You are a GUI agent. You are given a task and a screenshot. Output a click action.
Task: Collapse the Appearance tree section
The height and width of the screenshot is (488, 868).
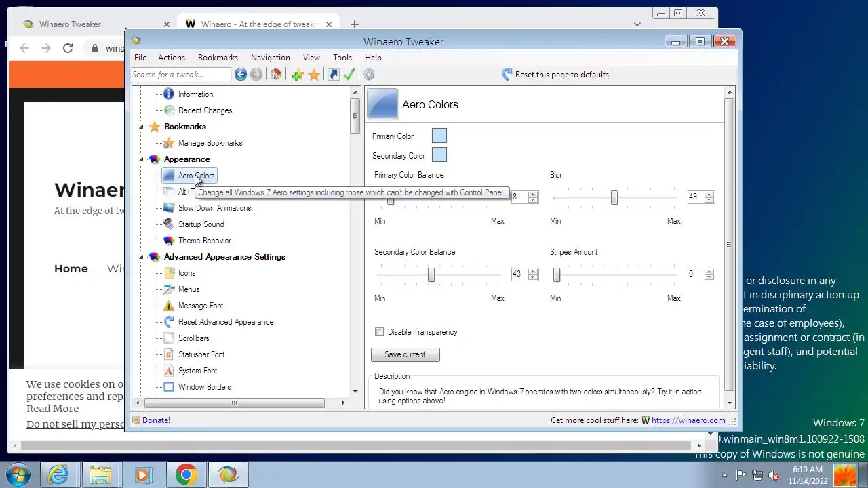coord(142,159)
